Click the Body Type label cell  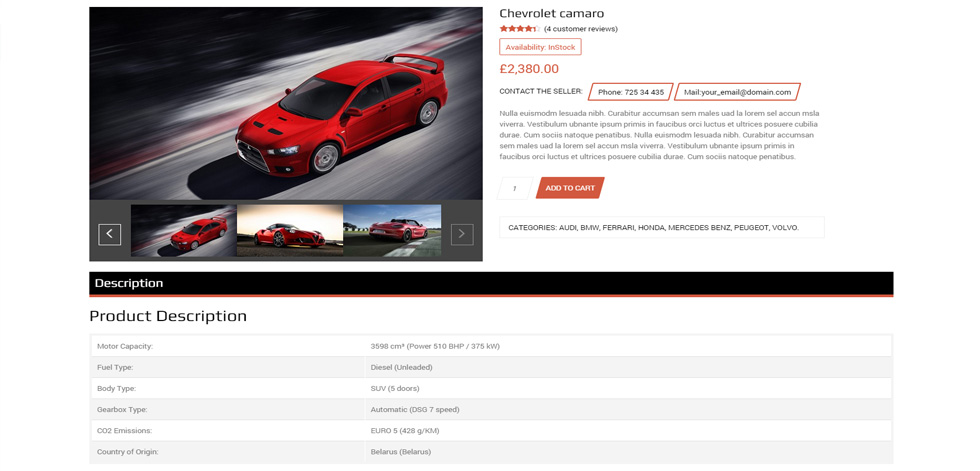coord(228,389)
